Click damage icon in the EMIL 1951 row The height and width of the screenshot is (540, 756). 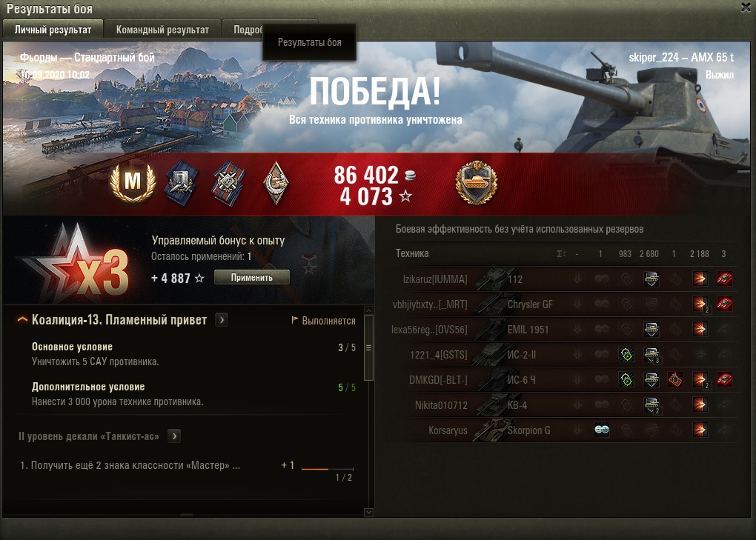pyautogui.click(x=700, y=330)
